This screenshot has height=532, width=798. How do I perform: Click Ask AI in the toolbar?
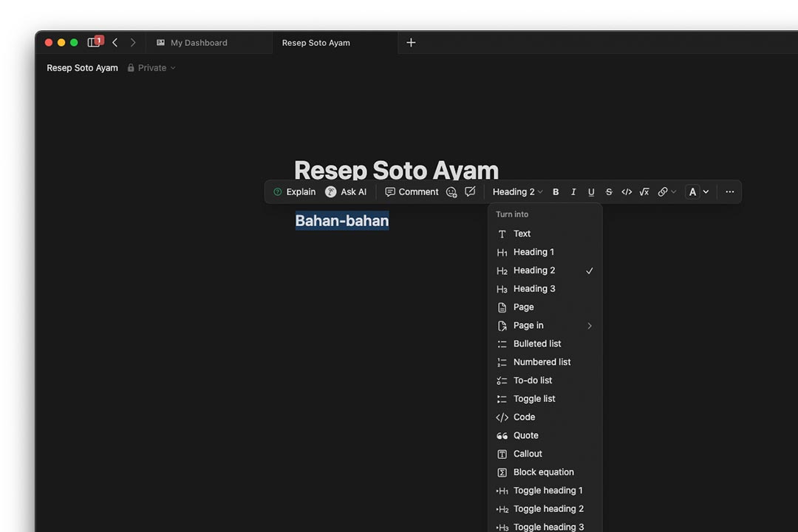[346, 192]
